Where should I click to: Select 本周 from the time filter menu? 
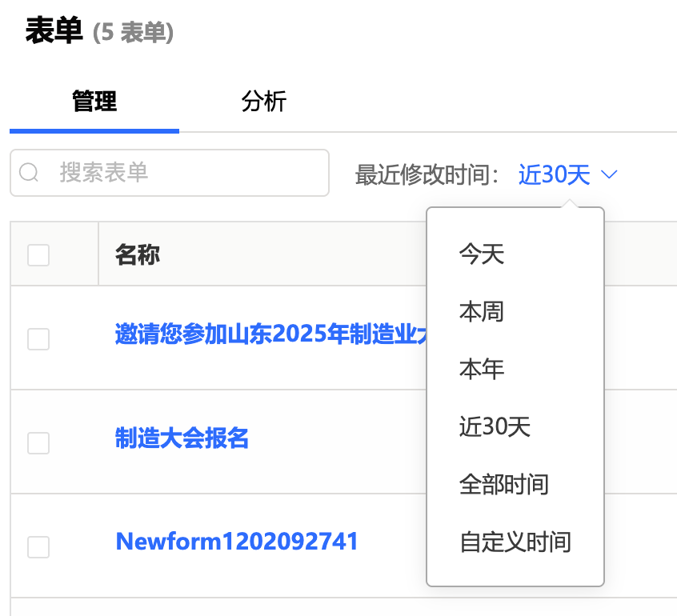[482, 312]
